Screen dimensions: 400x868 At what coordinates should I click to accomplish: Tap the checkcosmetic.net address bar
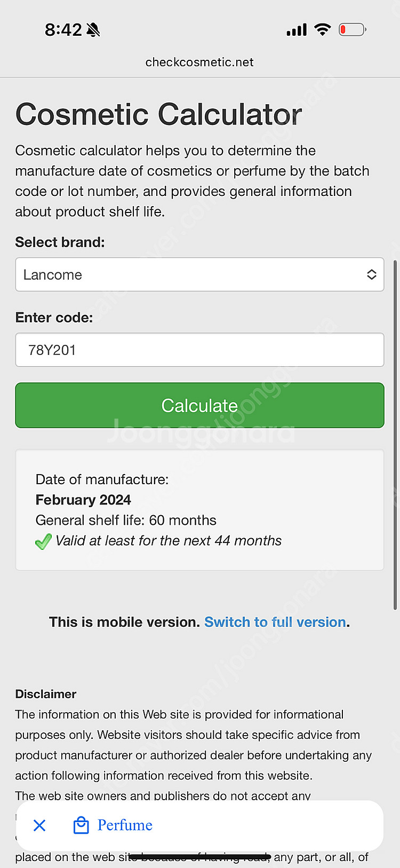pyautogui.click(x=199, y=62)
